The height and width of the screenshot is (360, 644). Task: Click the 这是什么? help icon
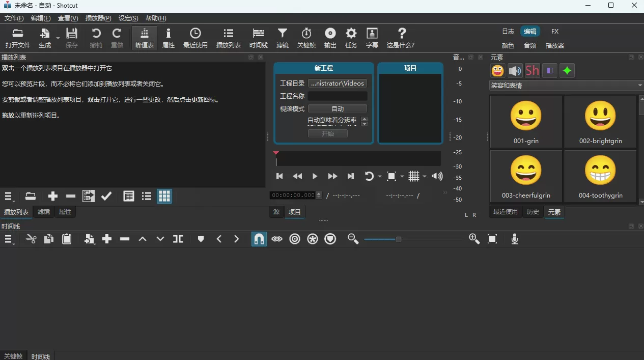pyautogui.click(x=401, y=38)
